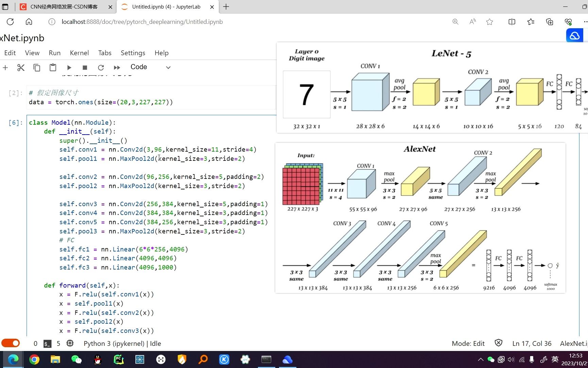Open the favorites list
588x368 pixels.
[531, 22]
